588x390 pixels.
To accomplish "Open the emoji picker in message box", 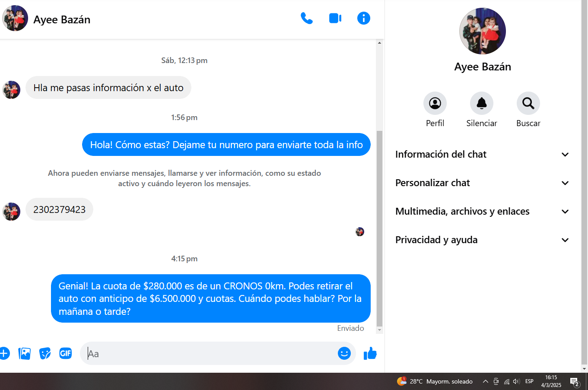I will (344, 353).
